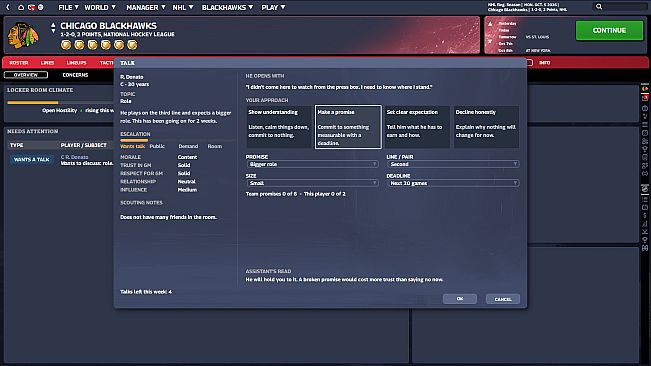Click the orange Escalation level bar
The width and height of the screenshot is (651, 366).
pyautogui.click(x=134, y=140)
